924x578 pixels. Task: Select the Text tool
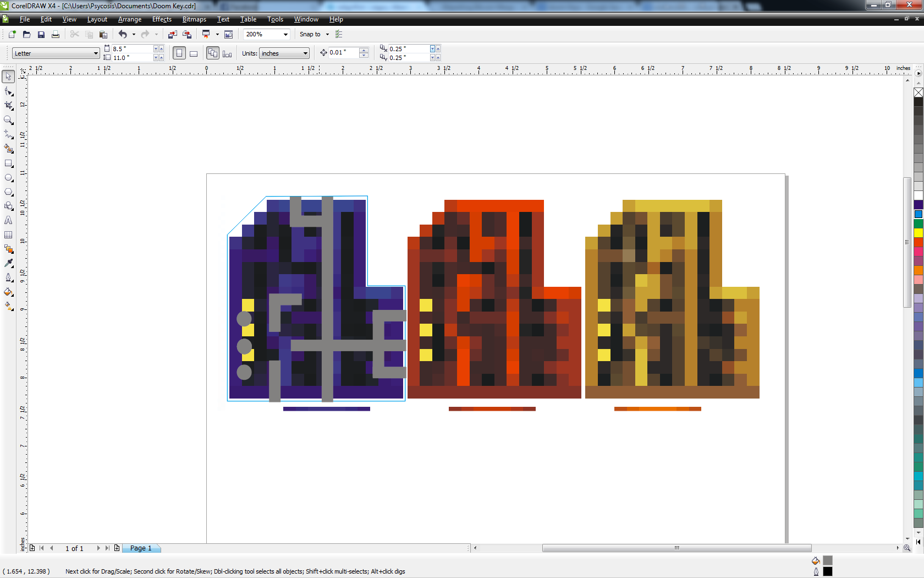pos(8,220)
